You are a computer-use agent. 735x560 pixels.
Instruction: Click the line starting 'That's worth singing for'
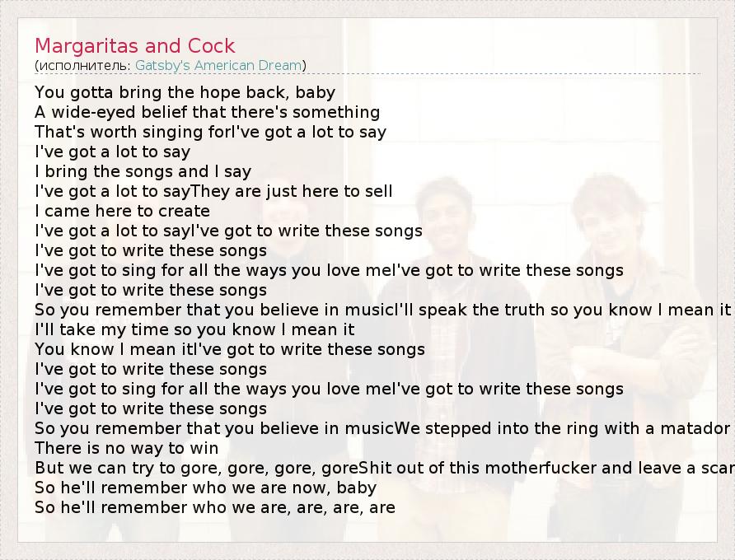(210, 132)
